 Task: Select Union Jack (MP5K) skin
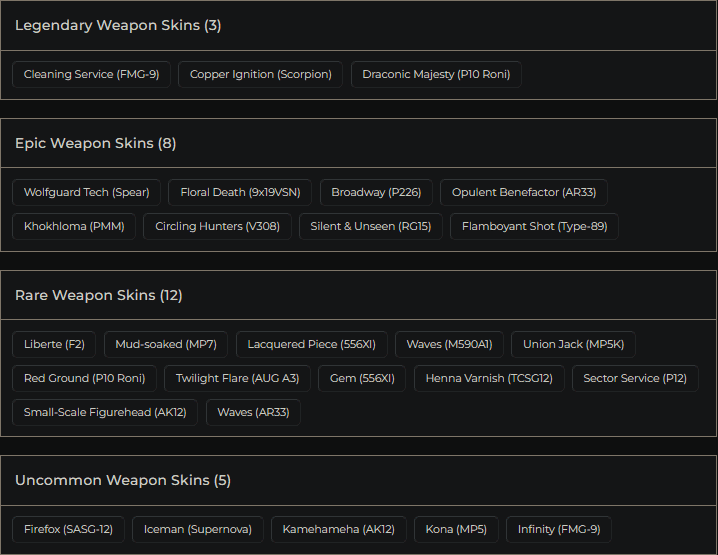[573, 344]
